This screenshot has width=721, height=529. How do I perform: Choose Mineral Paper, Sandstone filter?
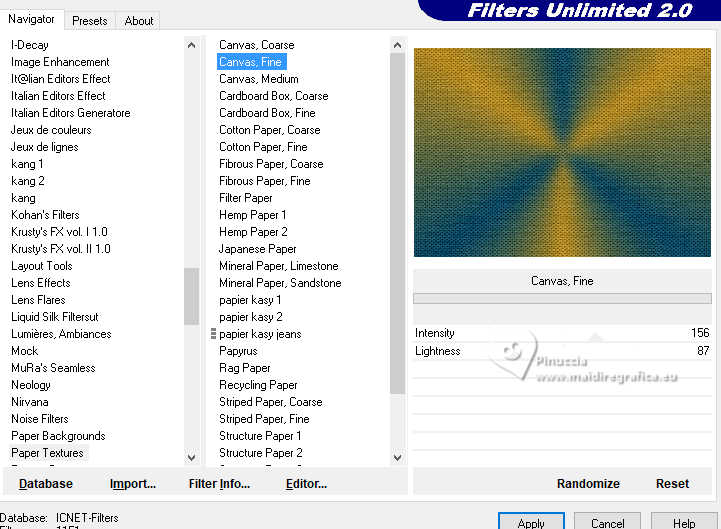coord(280,283)
